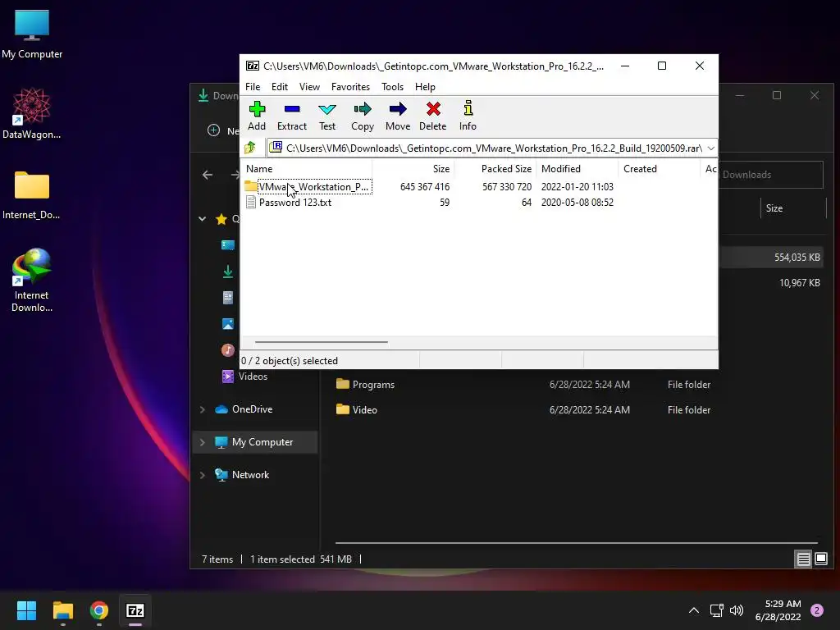840x630 pixels.
Task: Expand the My Computer tree node
Action: (203, 442)
